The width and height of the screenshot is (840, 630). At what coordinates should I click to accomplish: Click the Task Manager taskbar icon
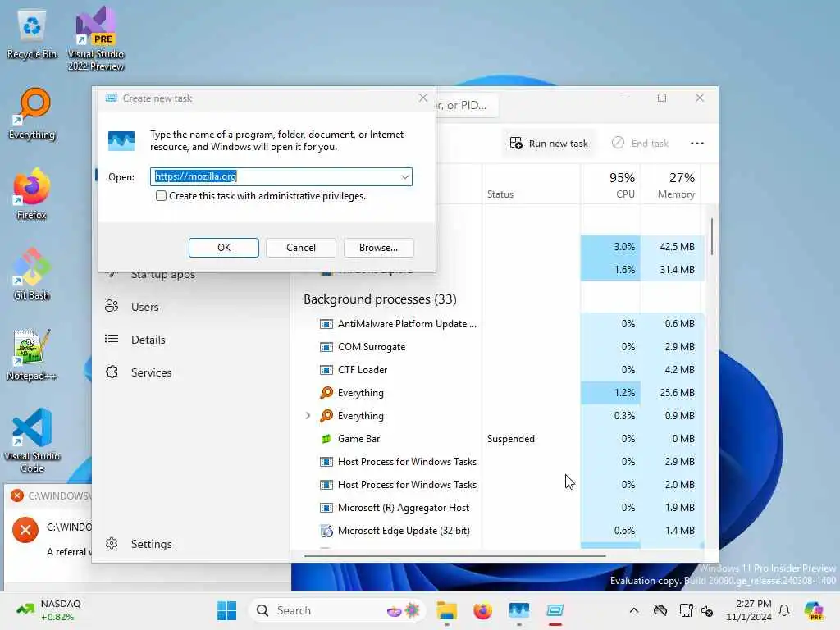519,610
